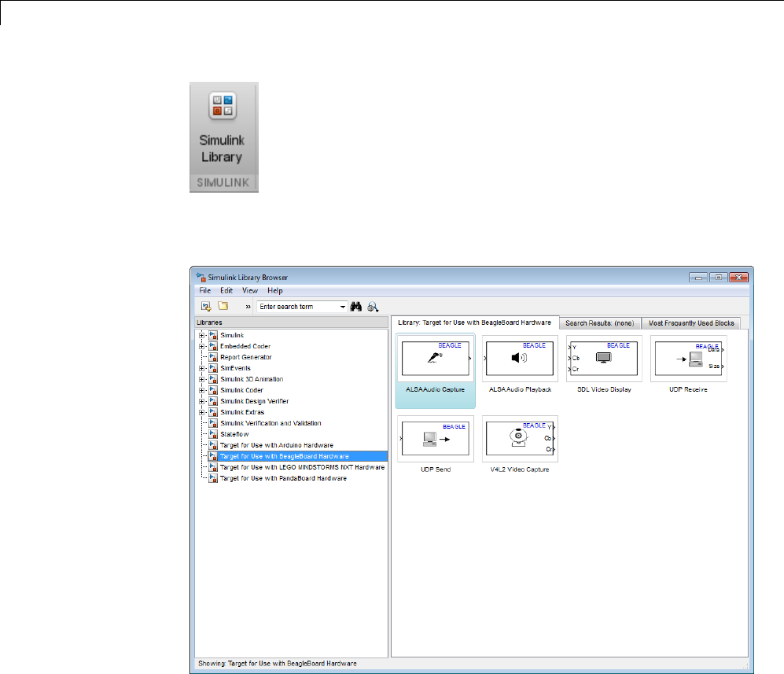The width and height of the screenshot is (784, 674).
Task: Select Target for Use with BeagleBoard Hardware
Action: (x=285, y=456)
